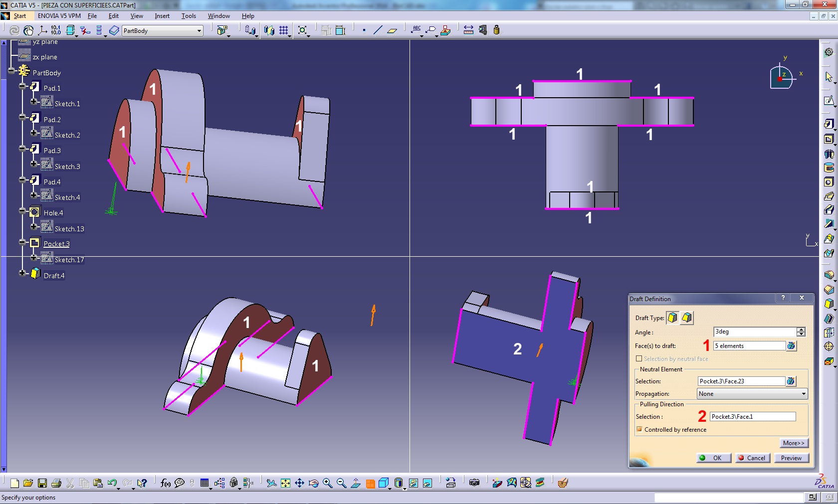Select the Edge Fillet tool
Image resolution: width=838 pixels, height=504 pixels.
pos(829,275)
